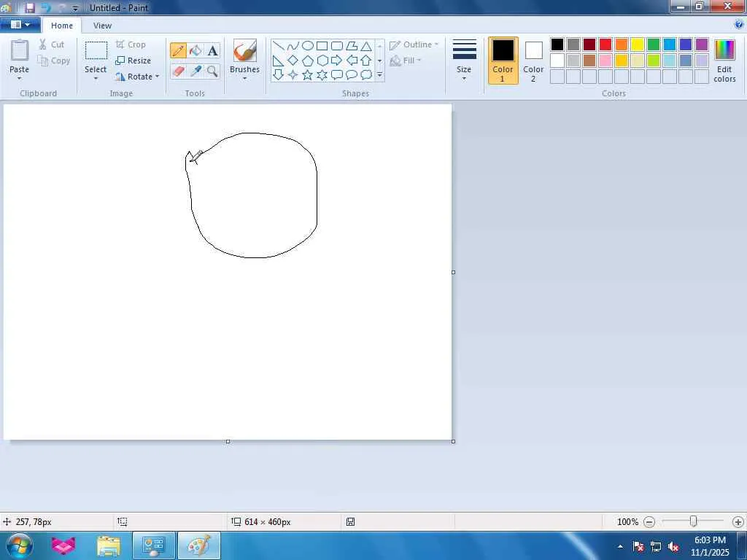Viewport: 747px width, 560px height.
Task: Click the Resize button
Action: 133,61
